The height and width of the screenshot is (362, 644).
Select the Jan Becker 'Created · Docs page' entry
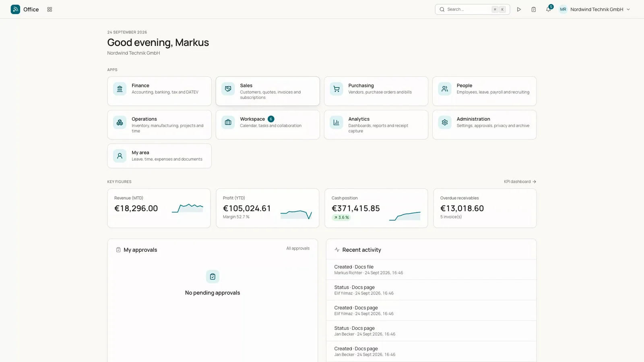[x=431, y=352]
